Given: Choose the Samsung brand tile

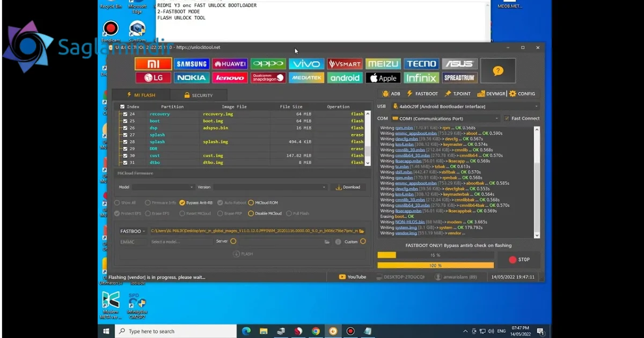Looking at the screenshot, I should 192,64.
